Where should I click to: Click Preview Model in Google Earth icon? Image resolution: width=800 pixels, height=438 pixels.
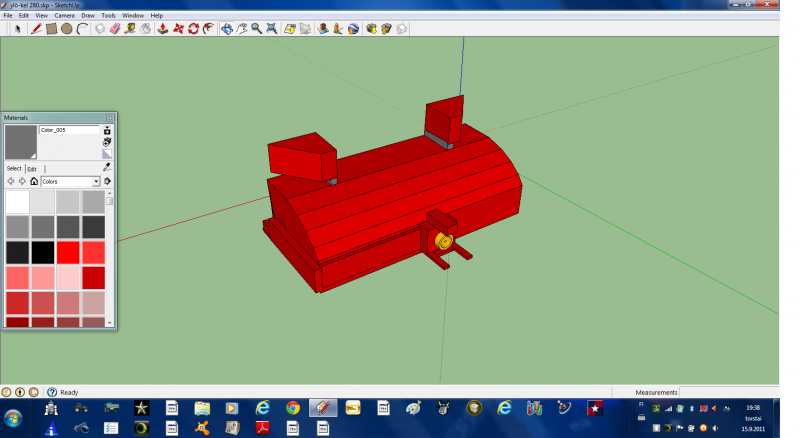click(x=353, y=29)
